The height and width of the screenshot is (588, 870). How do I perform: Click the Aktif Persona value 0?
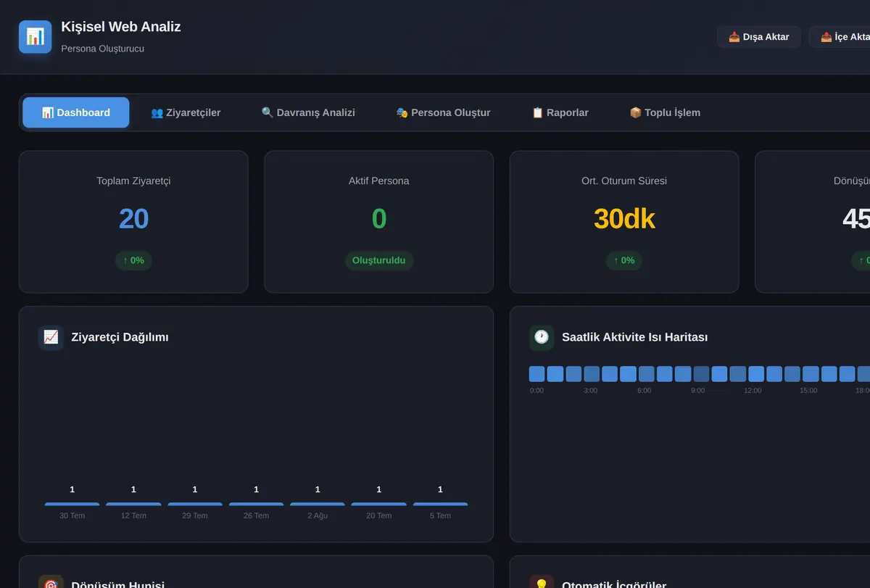[379, 219]
